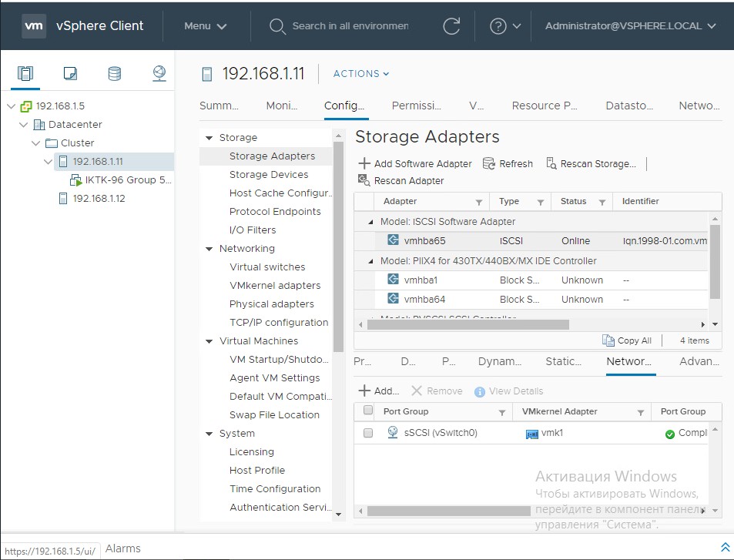Collapse the Networking settings section
Screen dimensions: 734x560
[x=209, y=249]
